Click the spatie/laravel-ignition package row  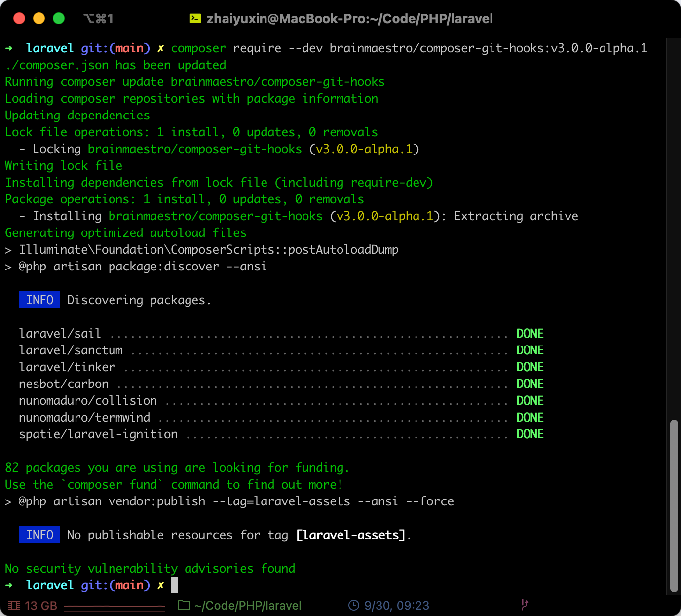click(281, 434)
